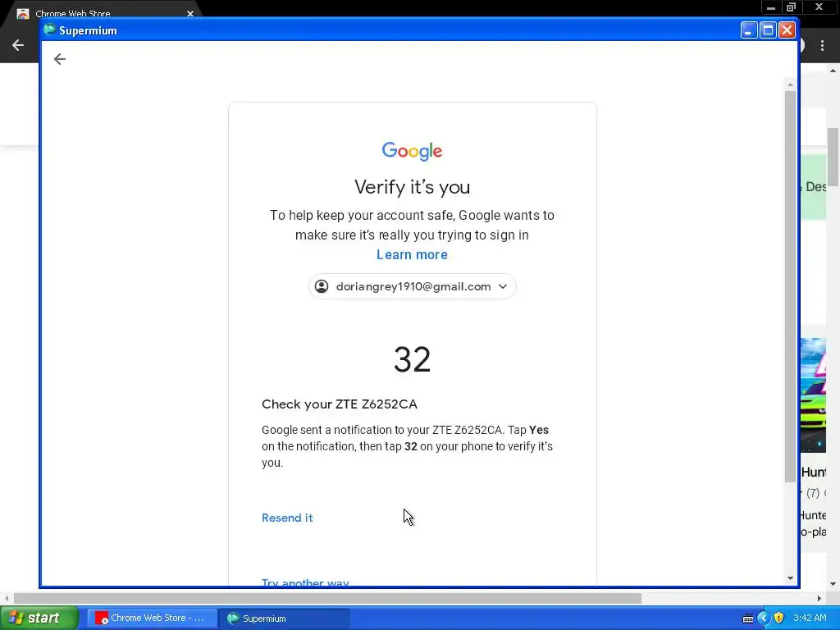The width and height of the screenshot is (840, 630).
Task: Click left arrow of horizontal scrollbar
Action: coord(7,598)
